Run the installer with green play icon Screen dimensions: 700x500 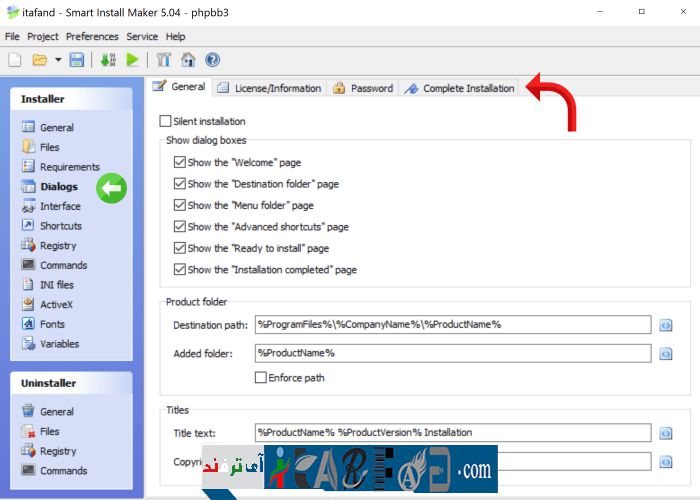pos(132,60)
